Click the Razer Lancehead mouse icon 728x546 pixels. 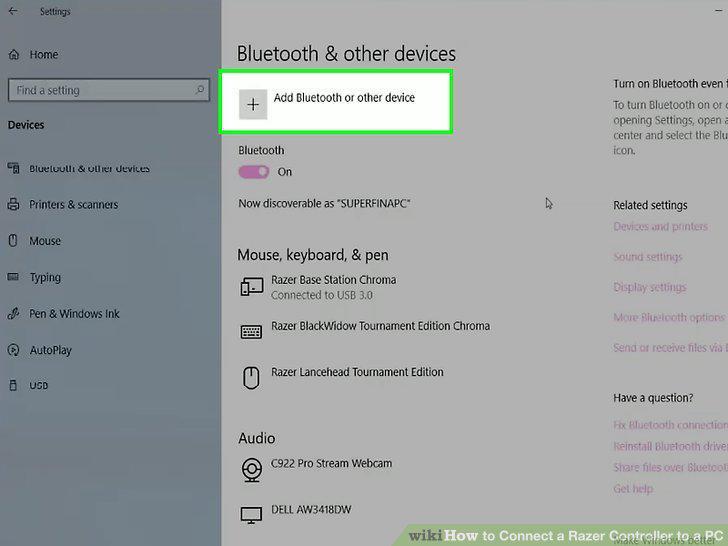(251, 377)
